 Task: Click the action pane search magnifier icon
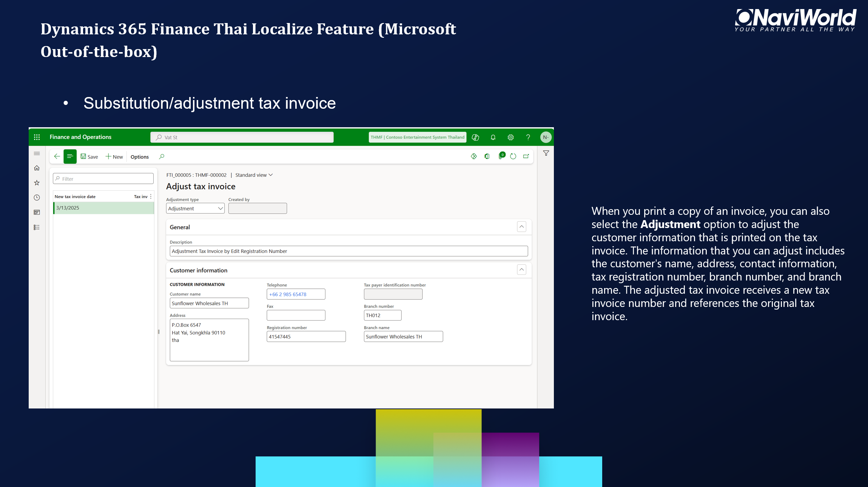tap(162, 156)
